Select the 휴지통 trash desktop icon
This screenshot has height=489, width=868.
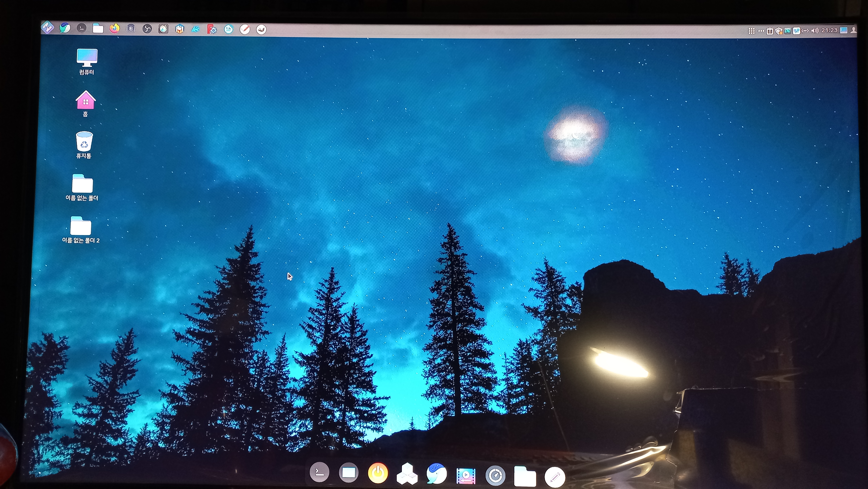84,145
